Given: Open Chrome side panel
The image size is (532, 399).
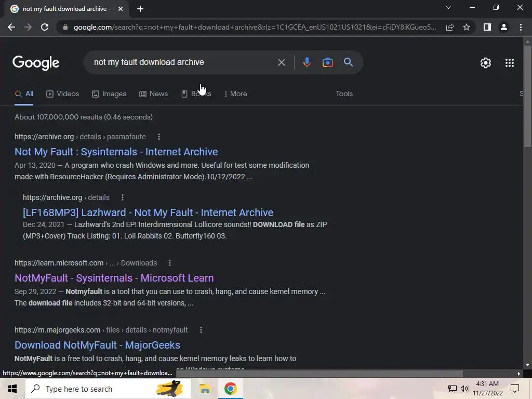Looking at the screenshot, I should pyautogui.click(x=487, y=27).
